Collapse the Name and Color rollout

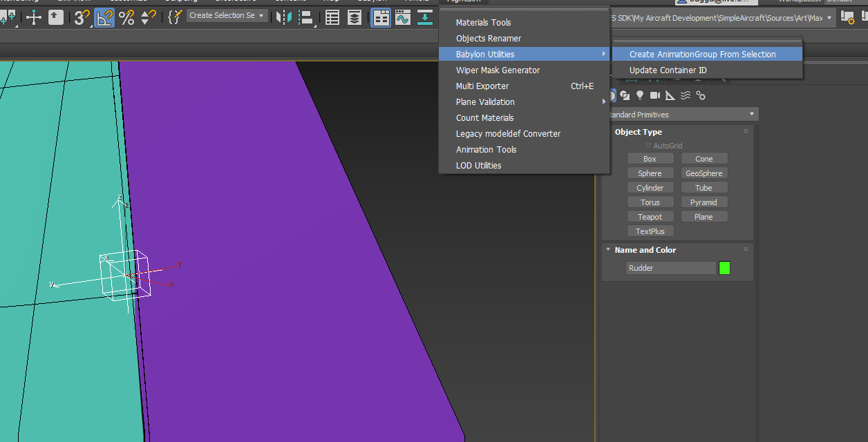tap(608, 250)
